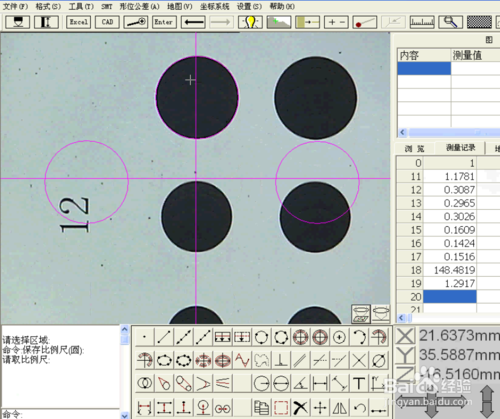Select record row 18 value 148.4819
Image resolution: width=500 pixels, height=419 pixels.
(450, 270)
